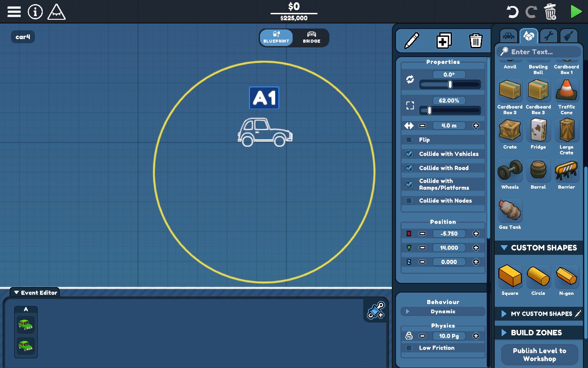Click the bottom green car in Event Editor
Screen dimensions: 588x368
(x=26, y=345)
